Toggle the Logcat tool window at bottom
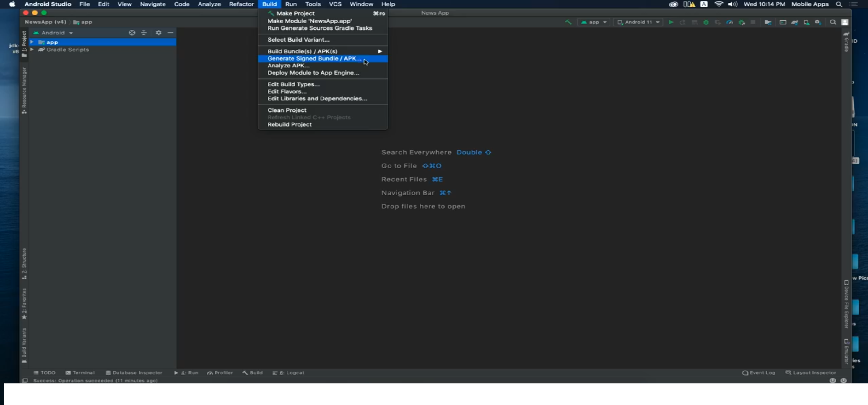 click(x=288, y=373)
